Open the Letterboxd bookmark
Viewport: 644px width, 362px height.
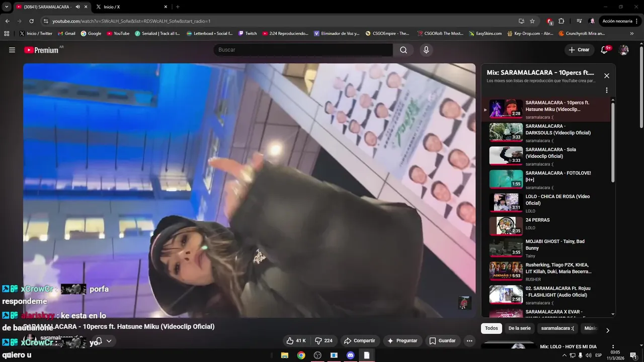pyautogui.click(x=209, y=34)
